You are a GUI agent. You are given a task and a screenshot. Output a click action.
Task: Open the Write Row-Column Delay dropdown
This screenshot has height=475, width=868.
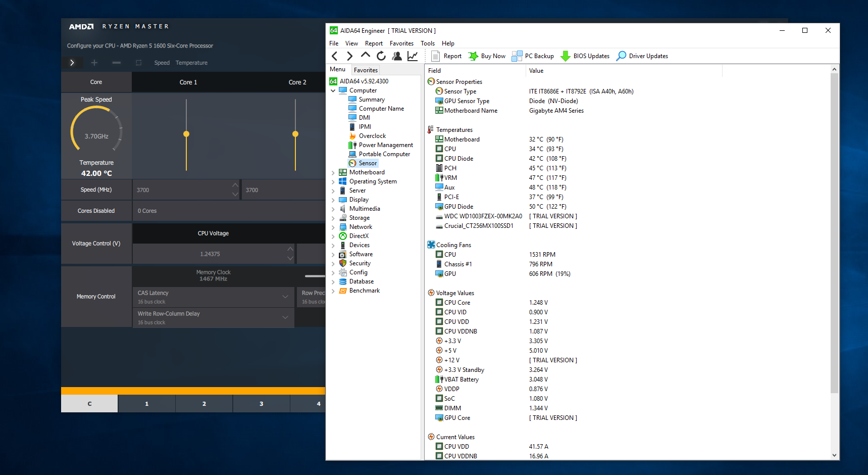tap(213, 318)
